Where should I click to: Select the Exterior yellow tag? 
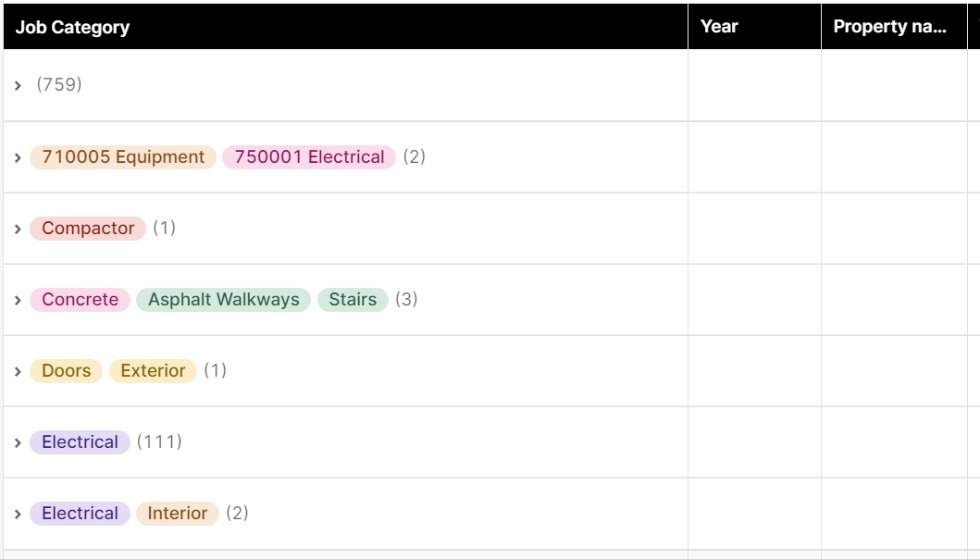pyautogui.click(x=153, y=371)
